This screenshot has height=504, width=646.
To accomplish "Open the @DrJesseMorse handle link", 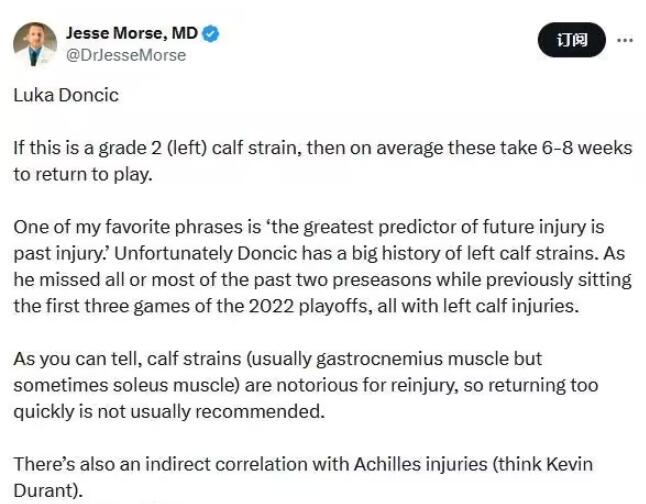I will [126, 55].
